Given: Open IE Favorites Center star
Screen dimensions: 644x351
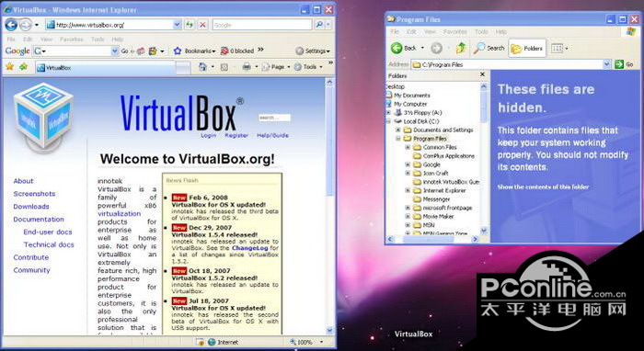Looking at the screenshot, I should click(9, 66).
